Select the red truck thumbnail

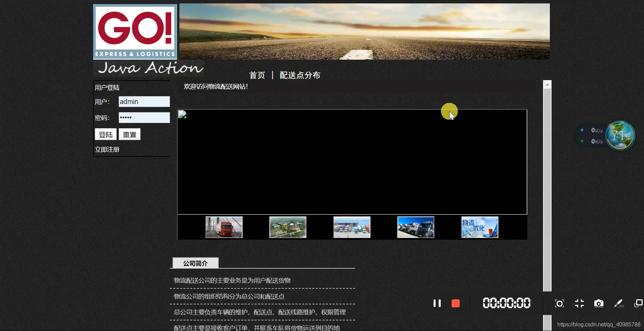pyautogui.click(x=224, y=227)
